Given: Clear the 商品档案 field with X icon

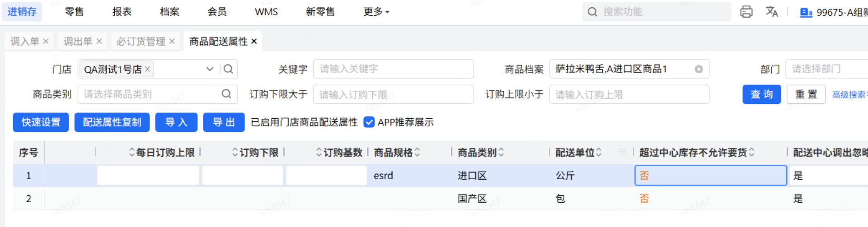Looking at the screenshot, I should (x=699, y=69).
